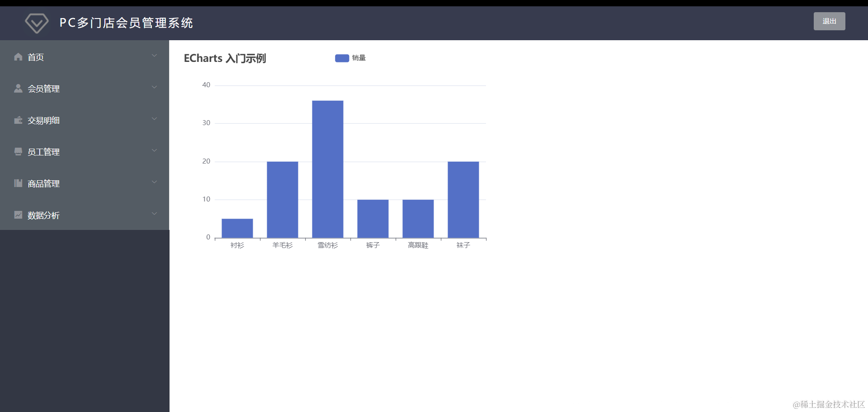Click the 衬衫 bar in the chart
Screen dimensions: 868x412
(237, 228)
